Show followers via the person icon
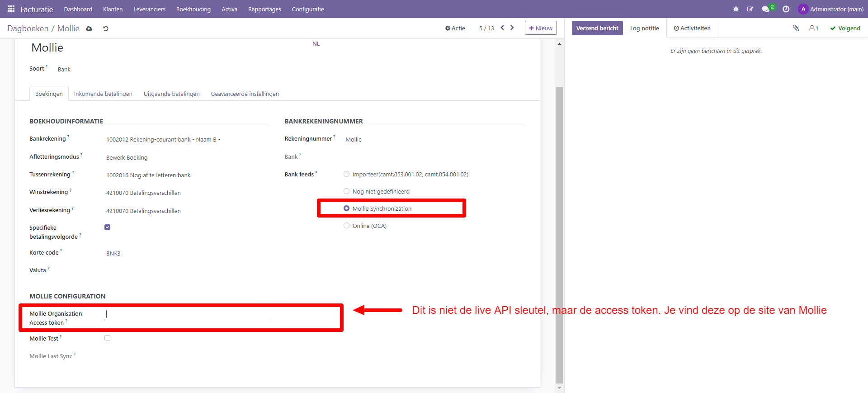 (814, 28)
